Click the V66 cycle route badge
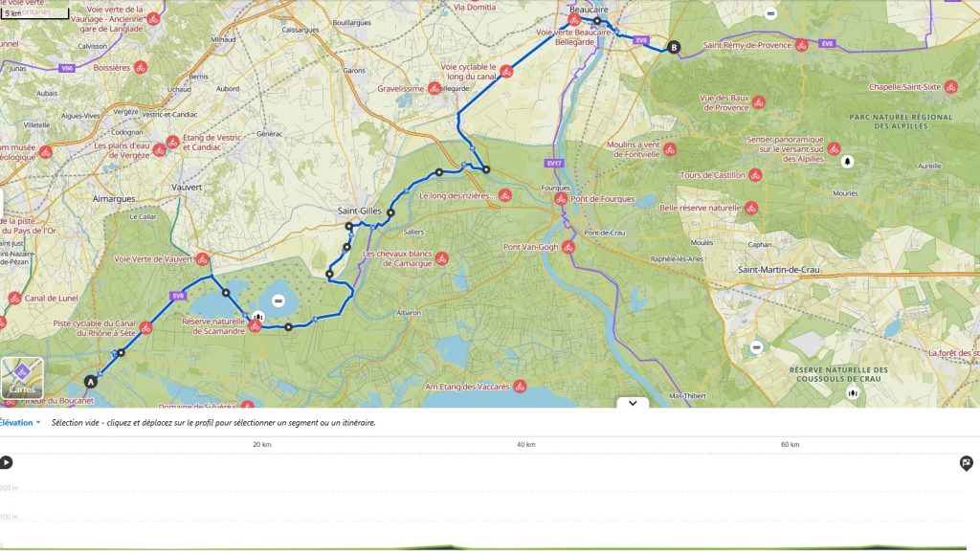Viewport: 980px width, 556px height. point(67,68)
